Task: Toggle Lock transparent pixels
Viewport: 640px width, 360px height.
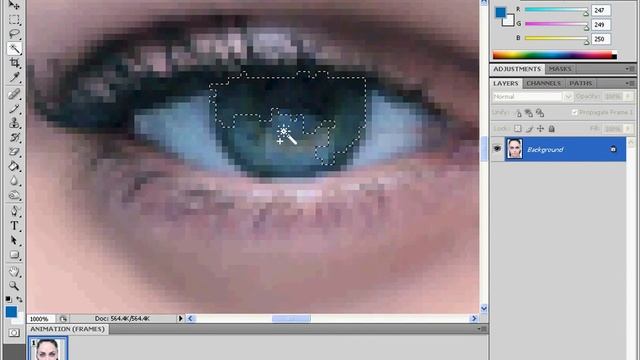Action: tap(518, 129)
